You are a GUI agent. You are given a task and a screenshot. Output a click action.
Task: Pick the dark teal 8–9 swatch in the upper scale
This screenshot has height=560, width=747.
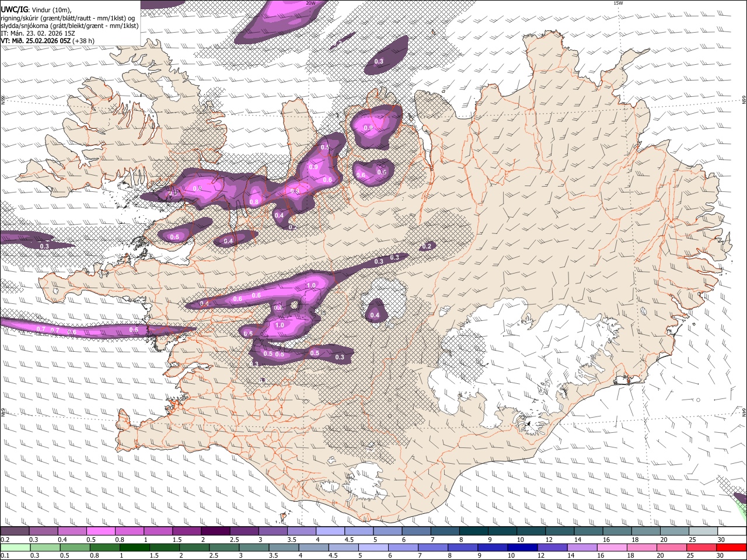[x=474, y=531]
